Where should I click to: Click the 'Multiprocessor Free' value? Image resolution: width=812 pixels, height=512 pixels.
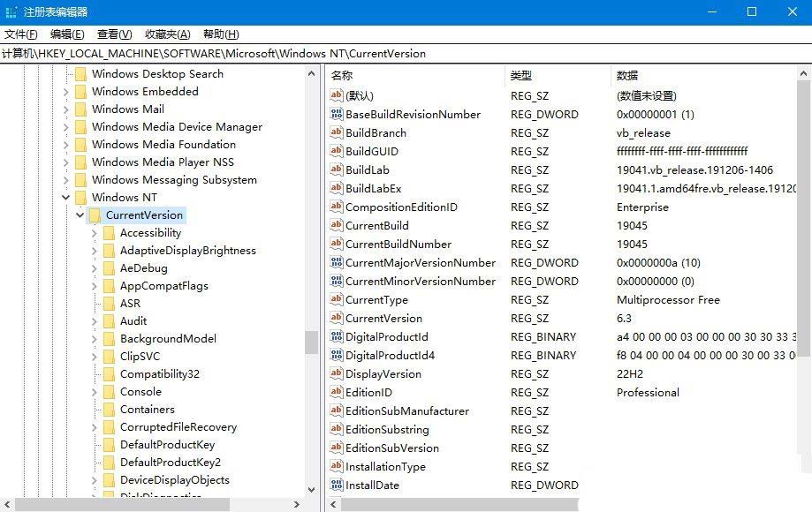668,300
